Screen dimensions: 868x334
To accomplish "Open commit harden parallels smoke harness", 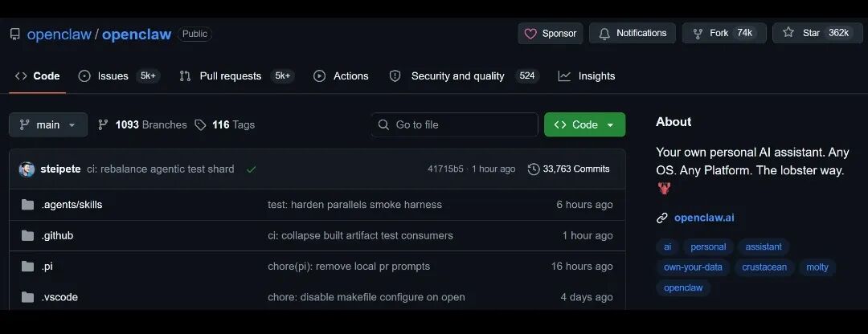I will [x=355, y=206].
